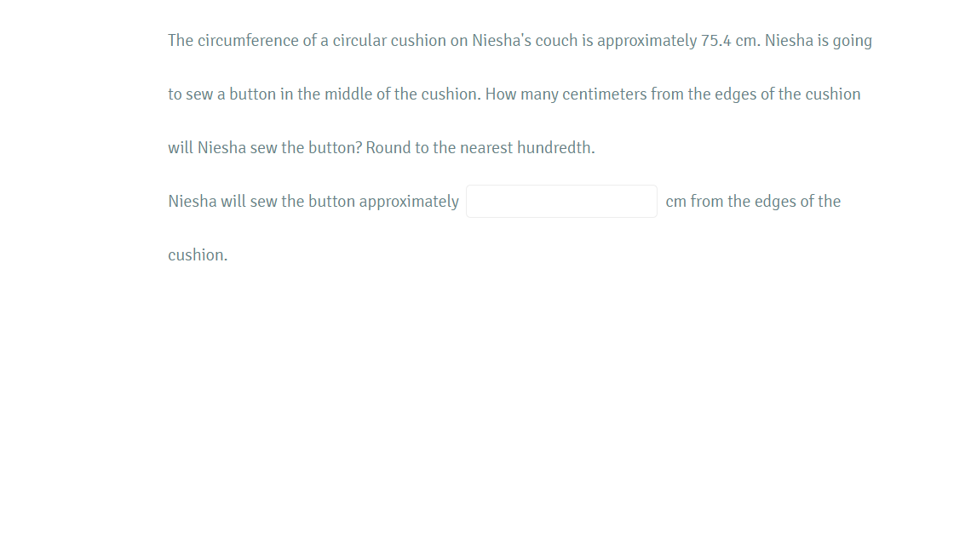Click the word "approximately" beside the input box
971x560 pixels.
click(409, 202)
